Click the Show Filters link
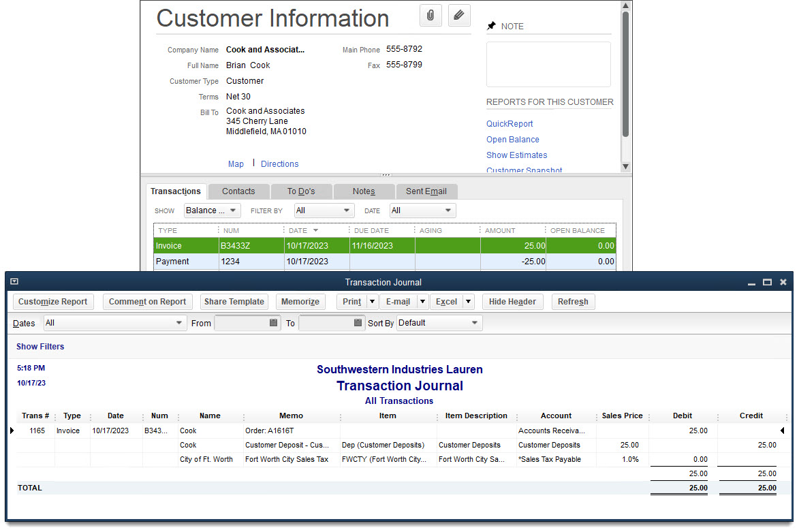Screen dimensions: 799x532 point(40,347)
